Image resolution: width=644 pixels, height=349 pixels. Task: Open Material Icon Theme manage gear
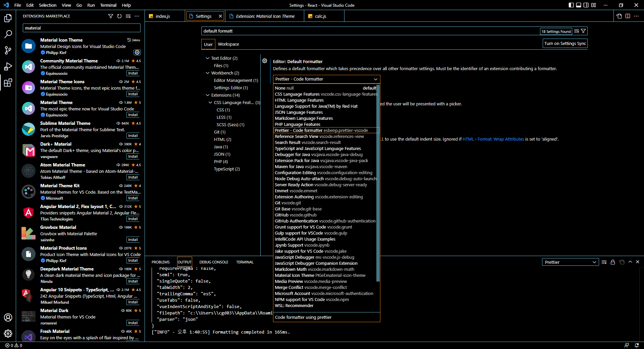tap(137, 52)
